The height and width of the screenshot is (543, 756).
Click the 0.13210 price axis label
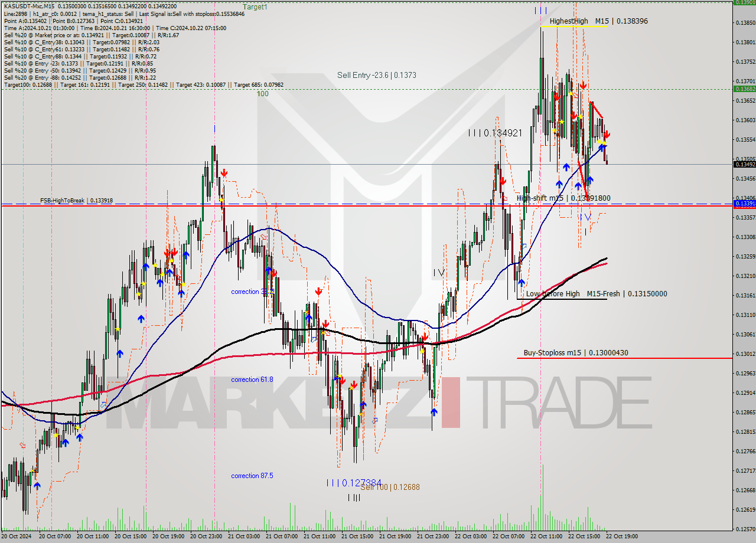point(745,276)
